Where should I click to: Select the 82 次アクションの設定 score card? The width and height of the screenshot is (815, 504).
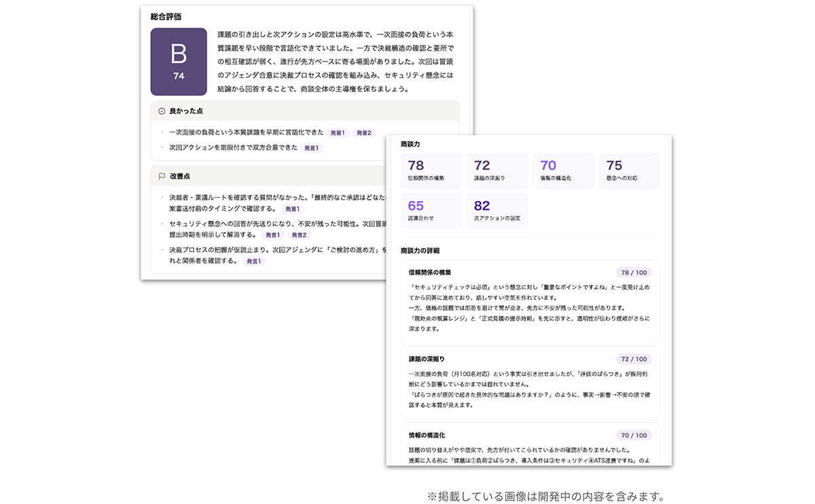point(496,211)
